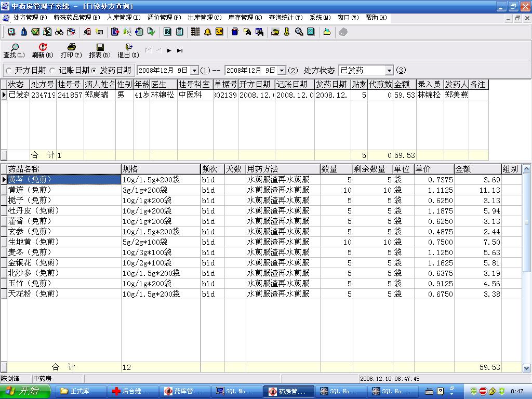Open the 库存管理 menu
This screenshot has width=532, height=399.
[245, 17]
